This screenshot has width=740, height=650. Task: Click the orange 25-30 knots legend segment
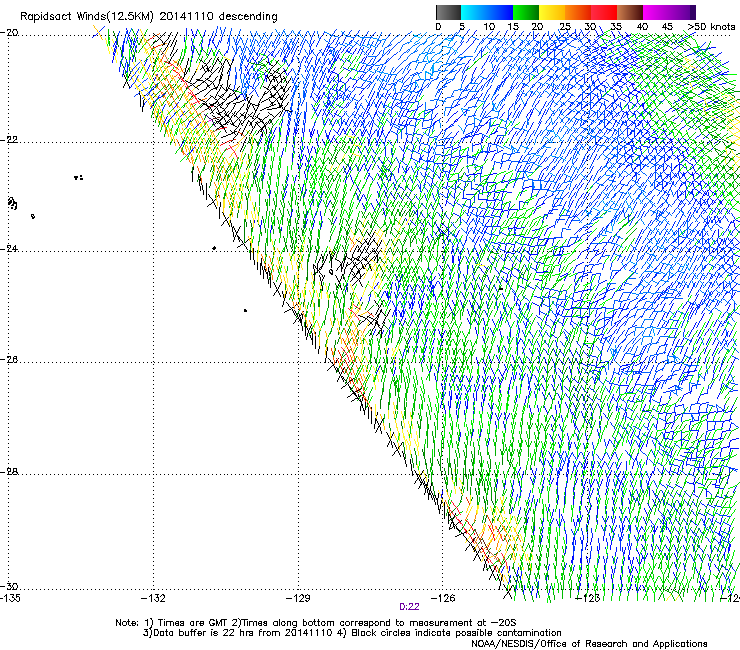(x=578, y=12)
